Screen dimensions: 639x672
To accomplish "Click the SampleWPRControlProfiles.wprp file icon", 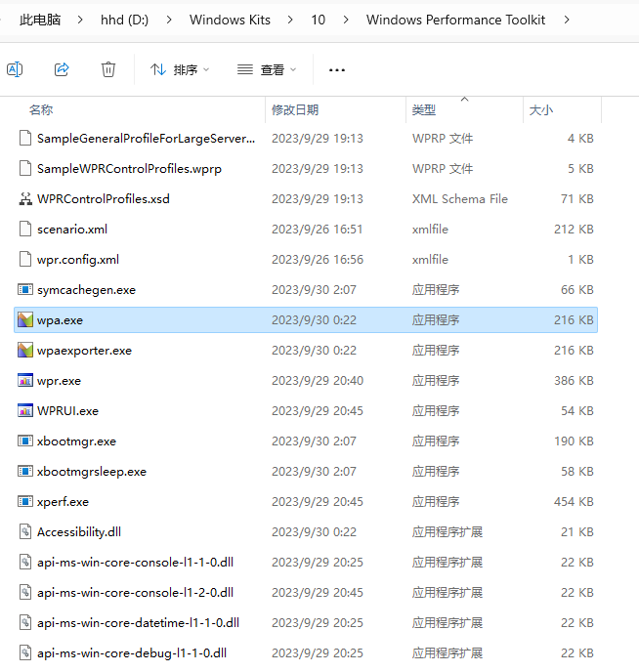I will coord(25,168).
